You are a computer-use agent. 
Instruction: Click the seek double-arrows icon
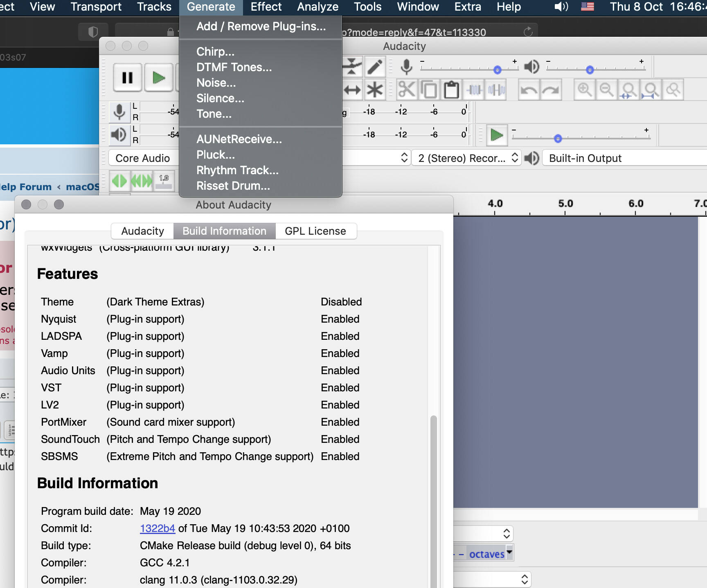(x=142, y=181)
